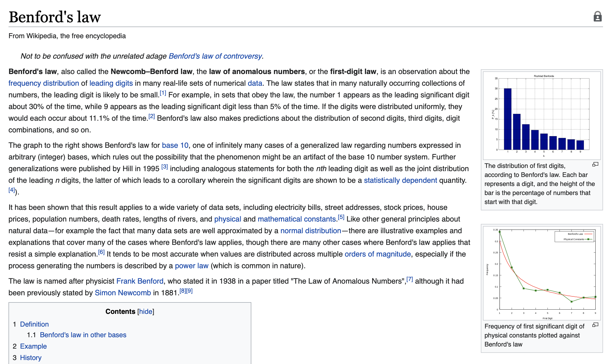Open the base 10 link
Viewport: 611px width, 364px height.
click(x=175, y=145)
